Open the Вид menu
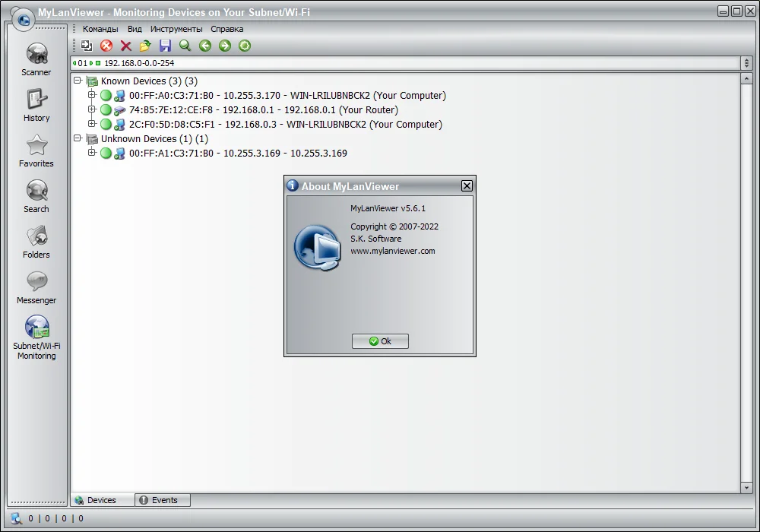The image size is (760, 532). pos(135,29)
